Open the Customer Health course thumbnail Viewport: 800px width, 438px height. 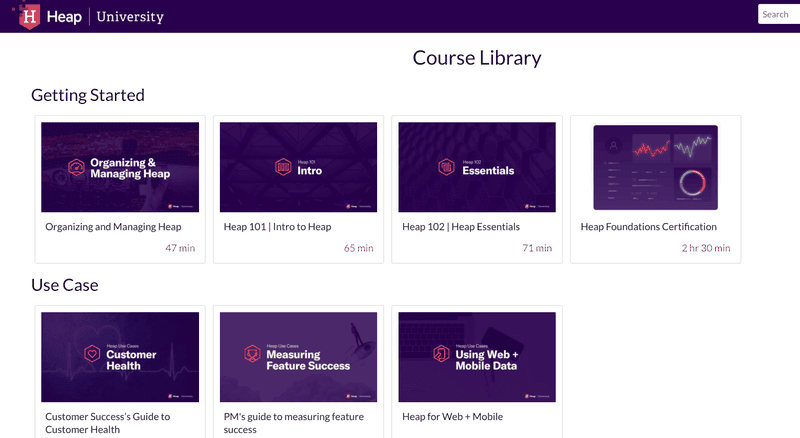[x=120, y=357]
